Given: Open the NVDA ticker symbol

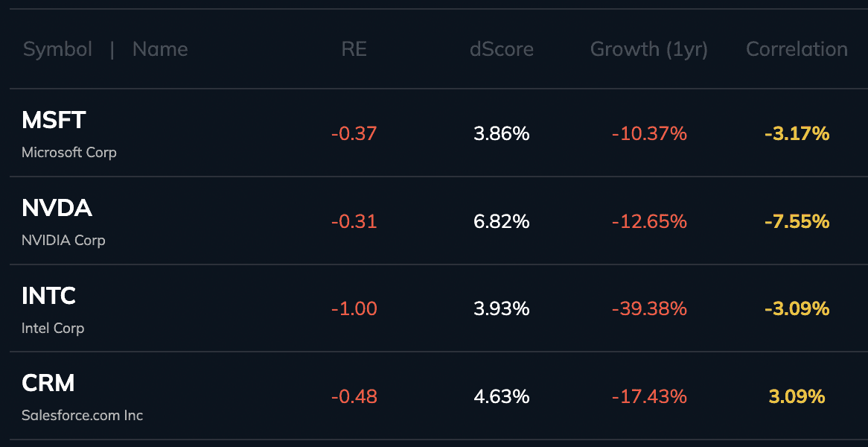Looking at the screenshot, I should pos(57,209).
